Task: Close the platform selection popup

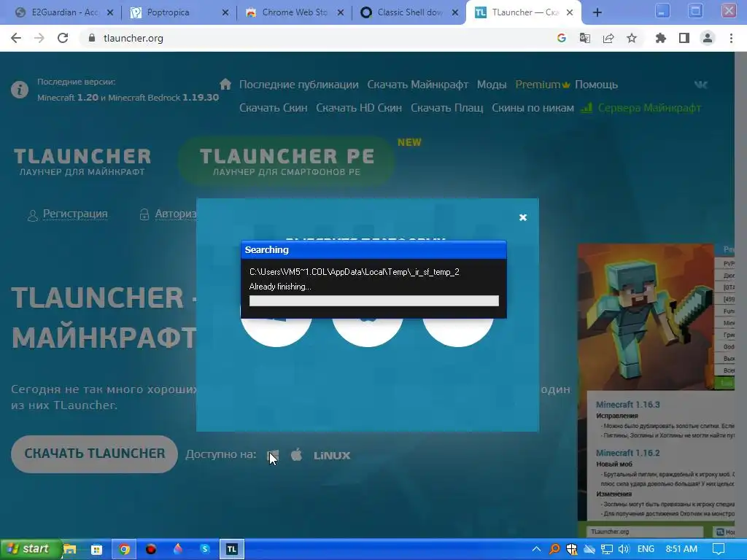Action: pos(522,217)
